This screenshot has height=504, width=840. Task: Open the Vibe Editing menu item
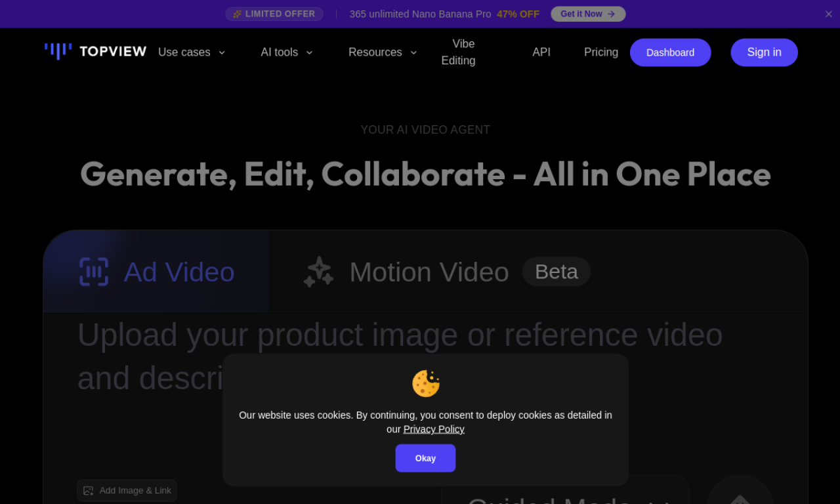pos(458,52)
